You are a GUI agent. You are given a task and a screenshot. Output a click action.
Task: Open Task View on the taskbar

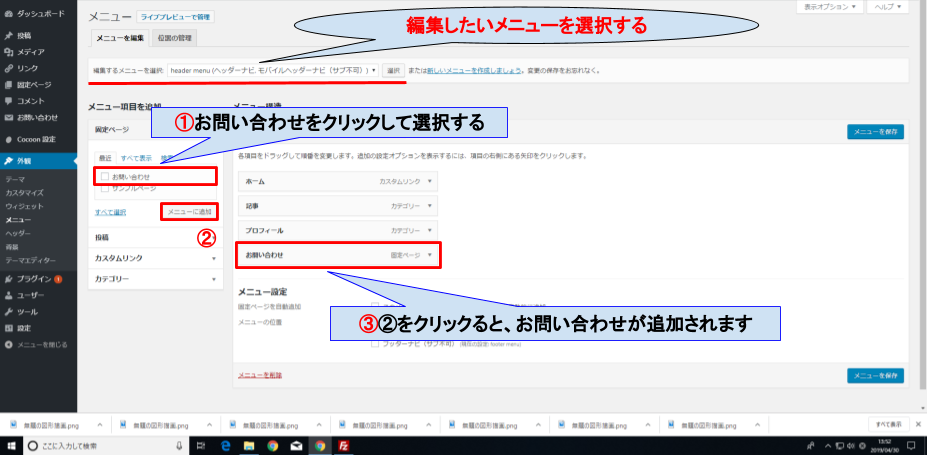[x=201, y=445]
